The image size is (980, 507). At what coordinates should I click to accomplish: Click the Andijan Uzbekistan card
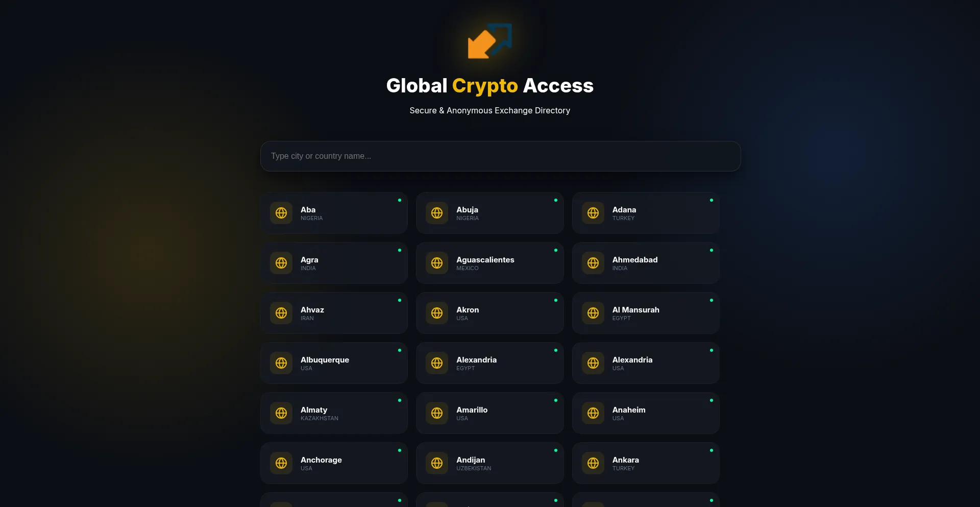pos(489,463)
